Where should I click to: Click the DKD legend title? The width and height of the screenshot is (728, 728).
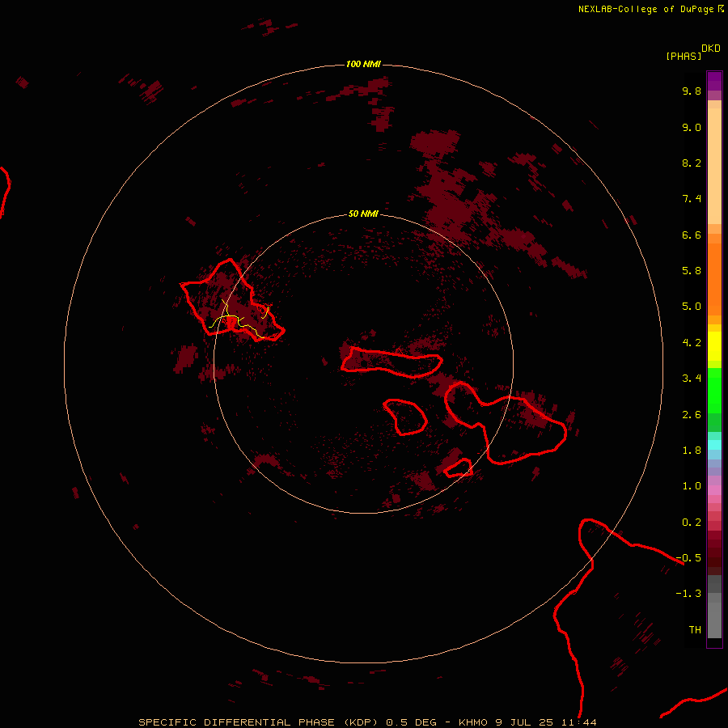[x=710, y=48]
